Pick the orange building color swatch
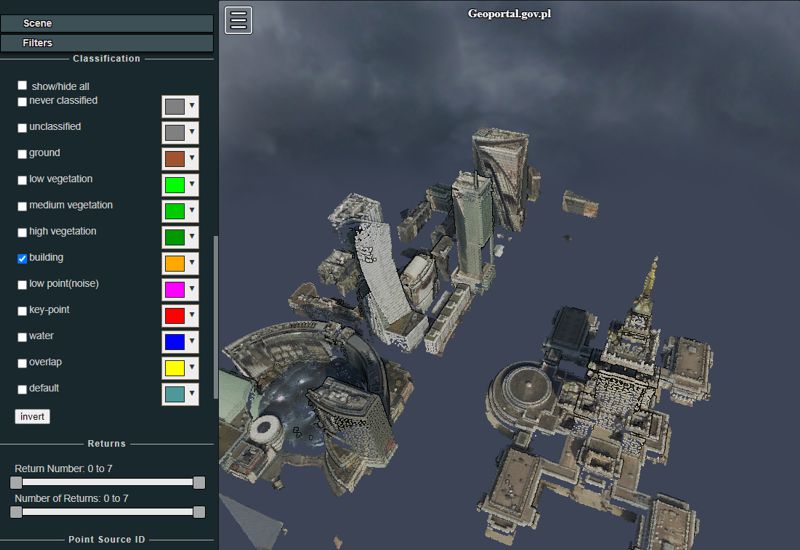Viewport: 800px width, 550px height. pos(175,263)
